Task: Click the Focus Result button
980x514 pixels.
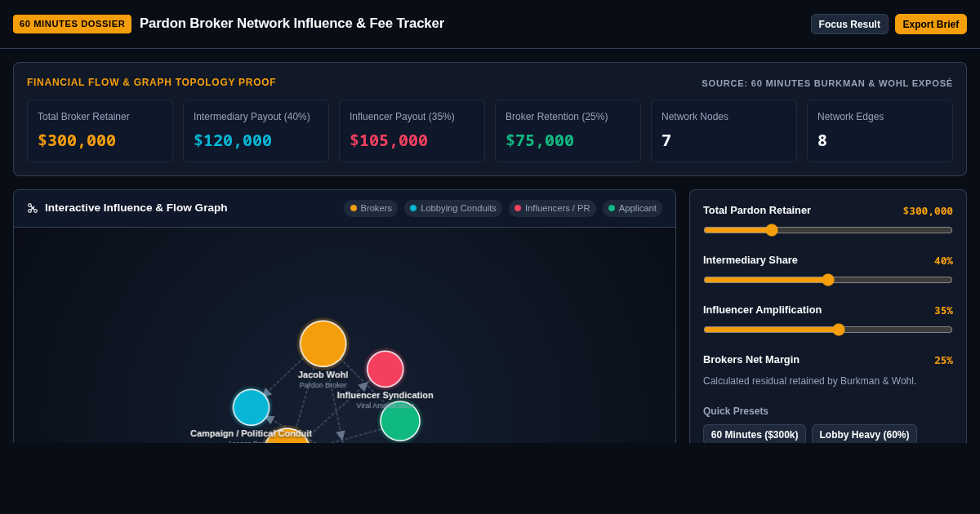Action: coord(849,24)
